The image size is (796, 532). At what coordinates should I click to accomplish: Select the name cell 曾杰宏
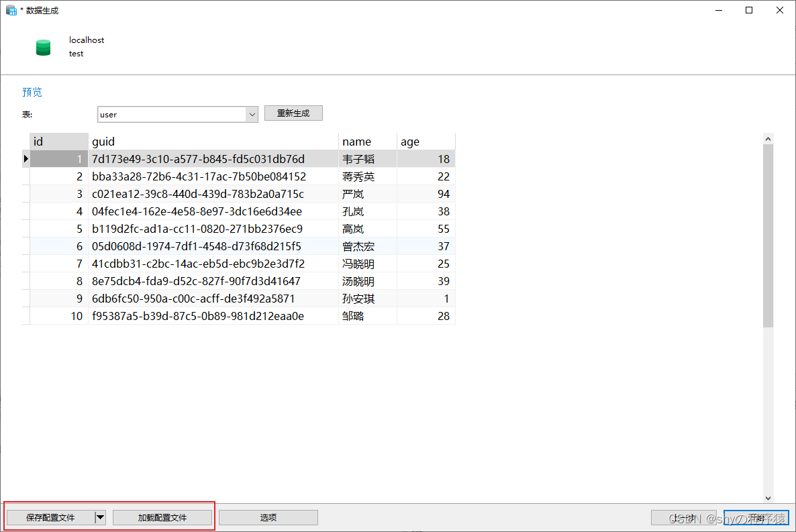pos(368,246)
